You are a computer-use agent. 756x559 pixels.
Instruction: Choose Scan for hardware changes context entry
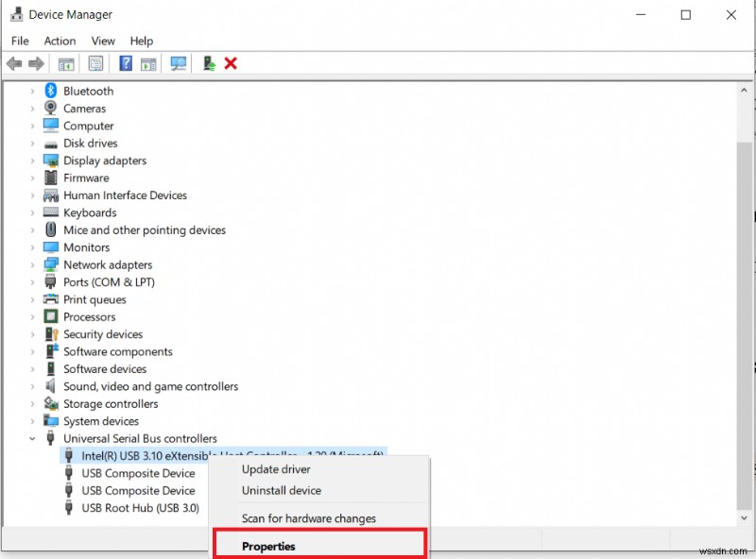coord(318,518)
